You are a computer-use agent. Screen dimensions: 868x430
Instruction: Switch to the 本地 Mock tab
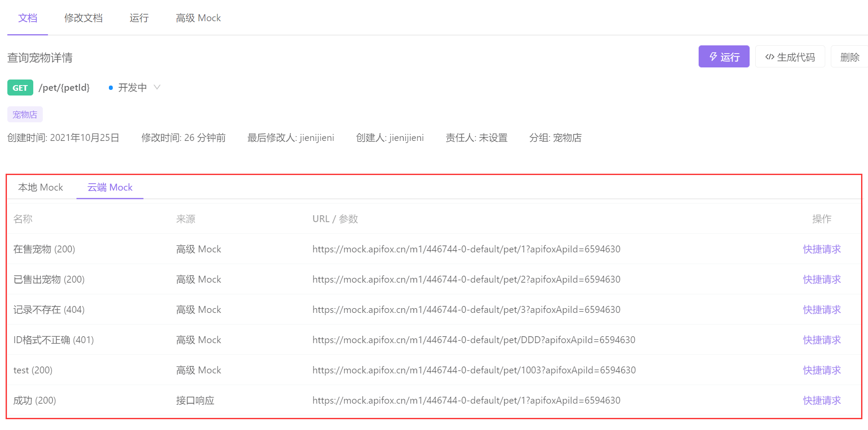(x=40, y=187)
